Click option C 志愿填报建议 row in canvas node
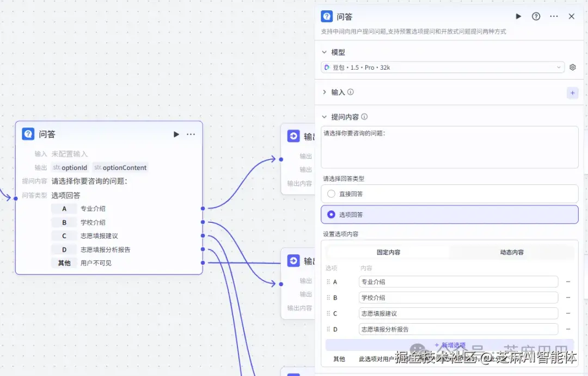The image size is (588, 376). pos(85,236)
